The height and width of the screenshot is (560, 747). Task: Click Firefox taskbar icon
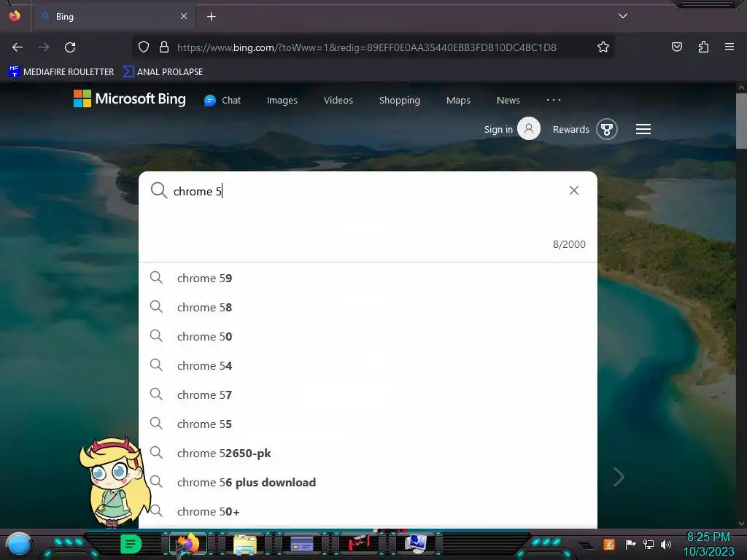187,544
